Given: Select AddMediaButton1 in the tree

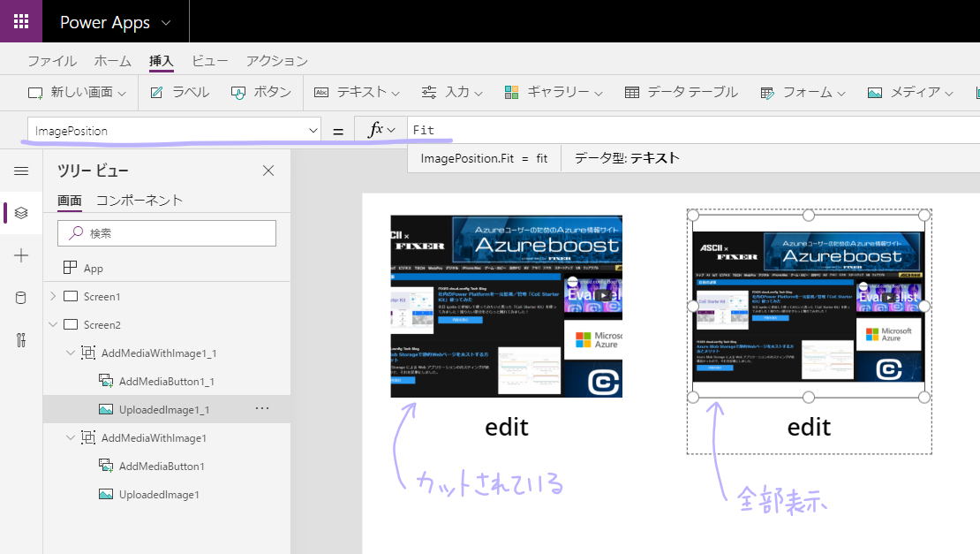Looking at the screenshot, I should tap(162, 466).
